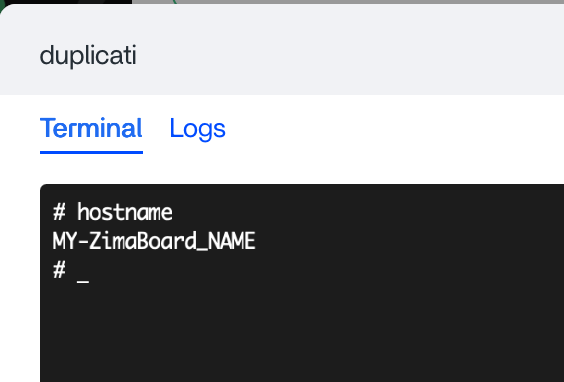Image resolution: width=564 pixels, height=382 pixels.
Task: Click the terminal's top-left rounded corner
Action: (x=43, y=187)
